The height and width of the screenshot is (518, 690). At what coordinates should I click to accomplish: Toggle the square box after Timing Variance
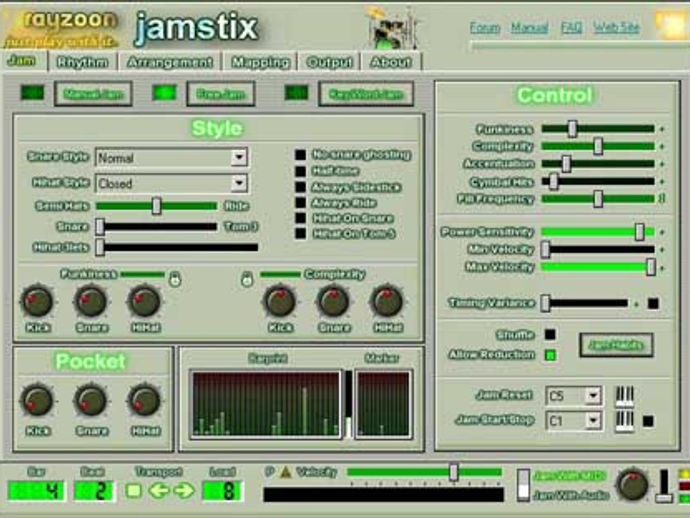coord(653,303)
